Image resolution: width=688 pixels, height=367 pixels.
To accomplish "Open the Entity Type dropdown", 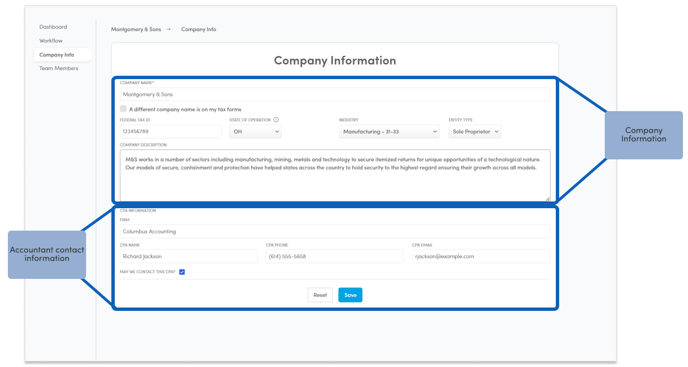I will pos(474,131).
